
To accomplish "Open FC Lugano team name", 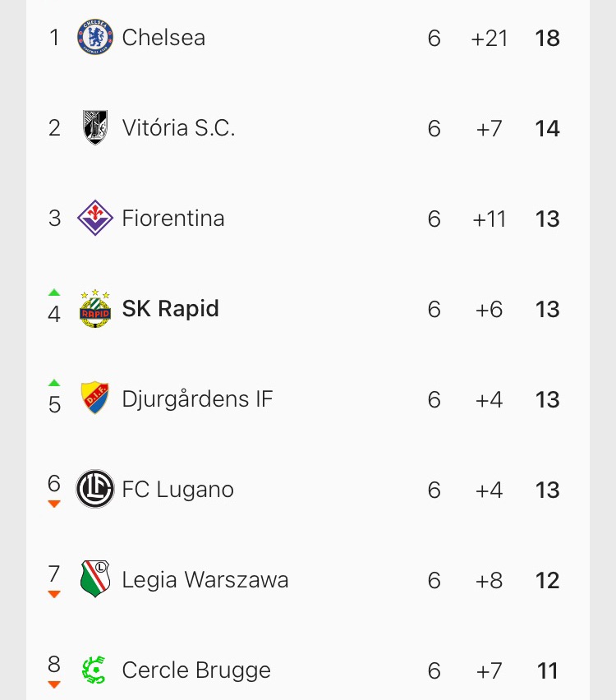I will [177, 490].
